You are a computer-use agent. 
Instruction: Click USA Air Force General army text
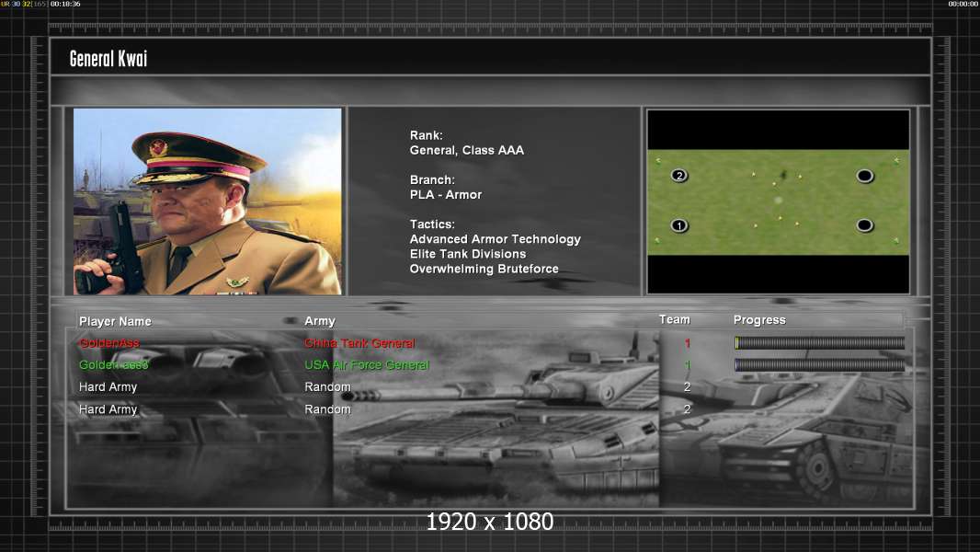[x=367, y=365]
